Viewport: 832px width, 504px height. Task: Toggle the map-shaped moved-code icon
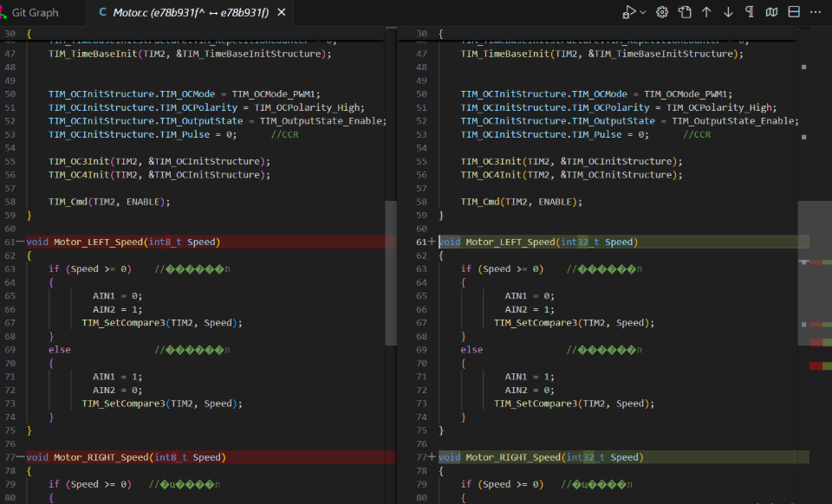coord(771,12)
